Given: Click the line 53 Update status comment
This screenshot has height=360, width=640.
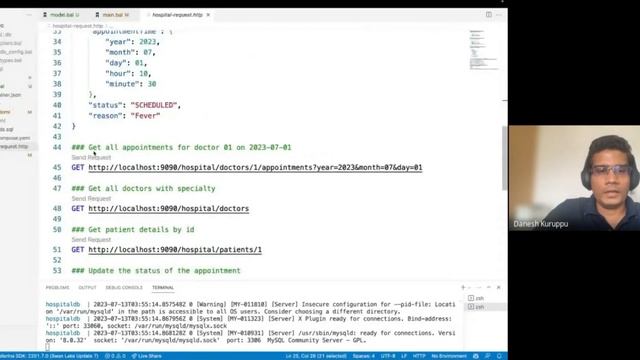Looking at the screenshot, I should tap(156, 271).
